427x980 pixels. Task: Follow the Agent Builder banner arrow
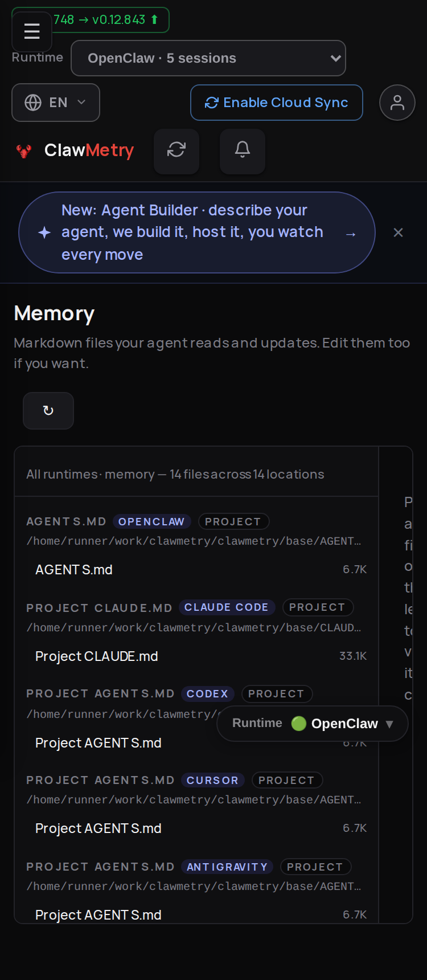click(x=351, y=234)
